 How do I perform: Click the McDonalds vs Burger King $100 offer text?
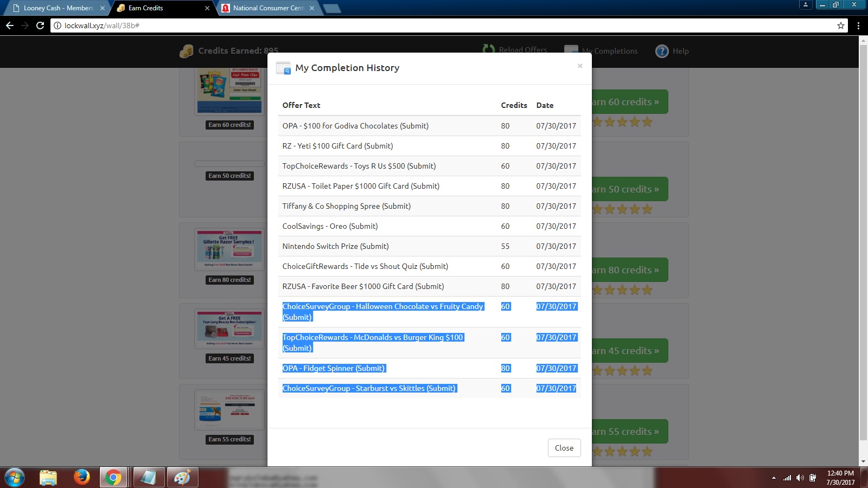click(373, 343)
